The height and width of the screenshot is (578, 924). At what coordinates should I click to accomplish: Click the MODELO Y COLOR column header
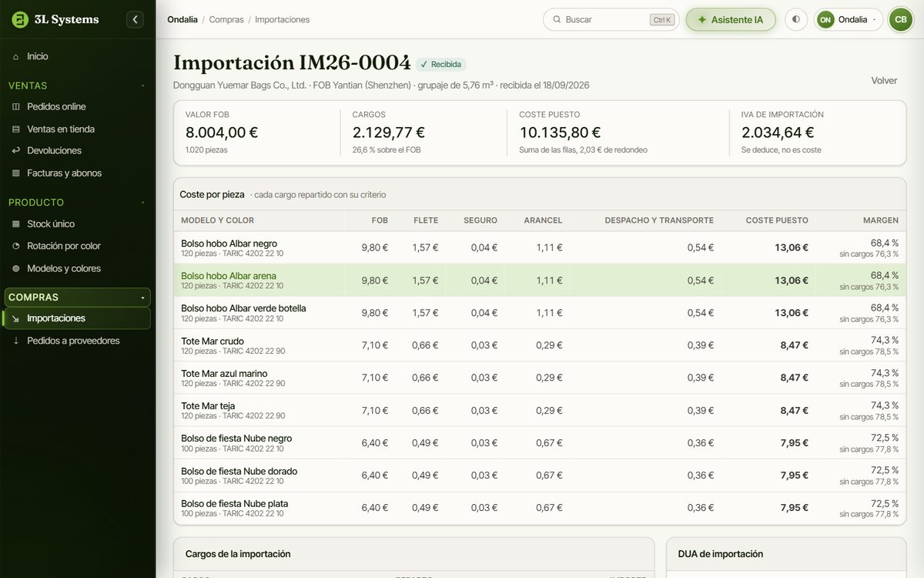click(x=217, y=220)
